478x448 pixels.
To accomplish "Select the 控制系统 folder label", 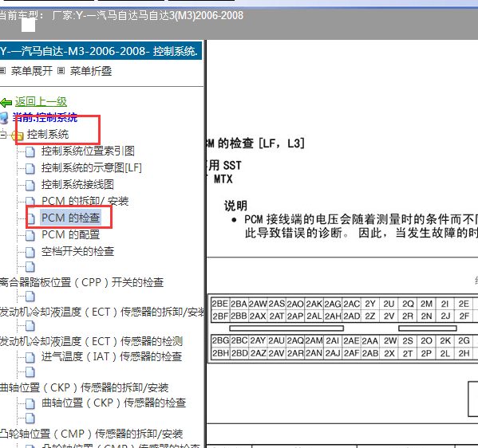I will [48, 134].
